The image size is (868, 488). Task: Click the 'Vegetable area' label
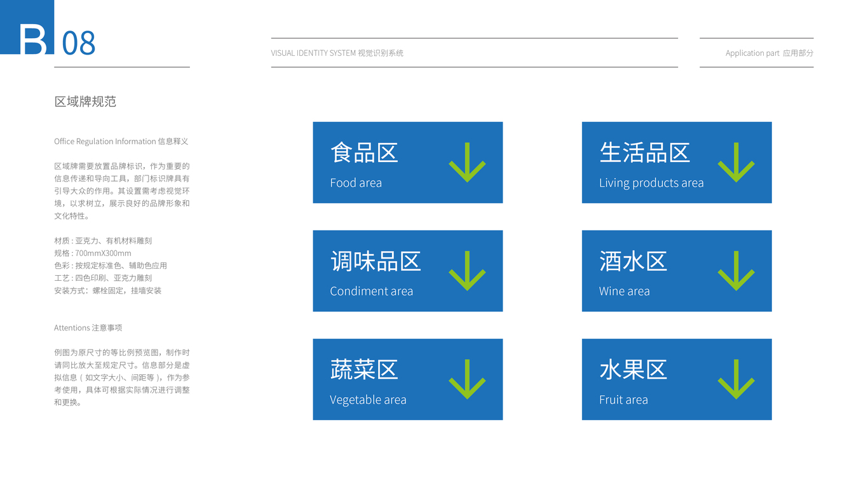pos(368,400)
